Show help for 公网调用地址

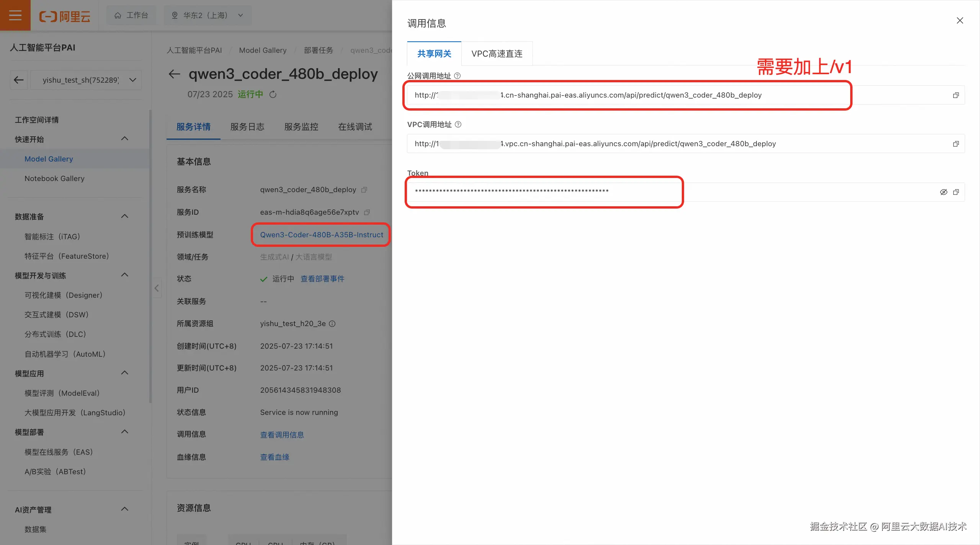(x=457, y=76)
